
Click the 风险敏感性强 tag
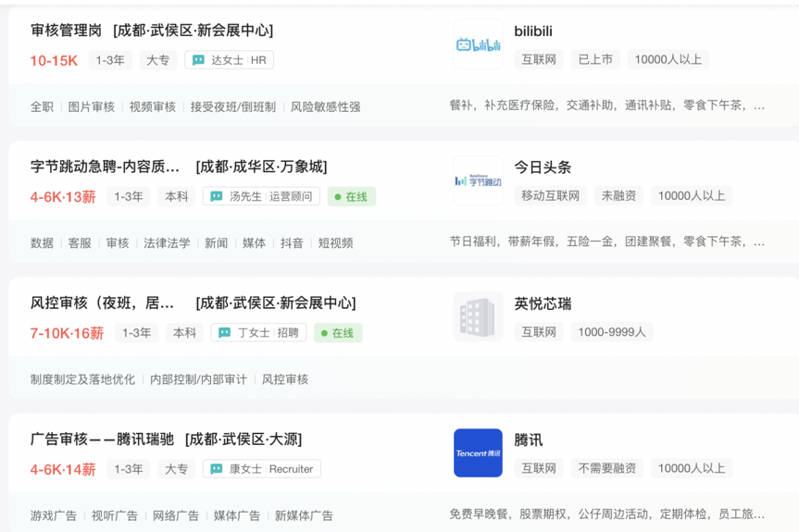point(326,107)
